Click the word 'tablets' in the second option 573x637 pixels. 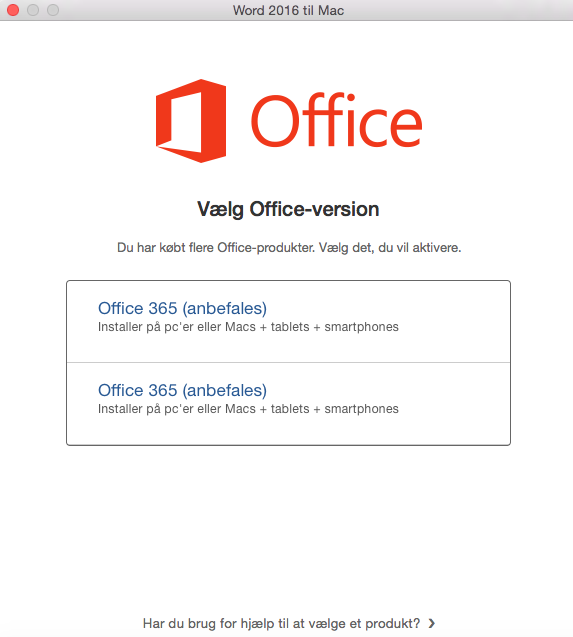tap(290, 409)
